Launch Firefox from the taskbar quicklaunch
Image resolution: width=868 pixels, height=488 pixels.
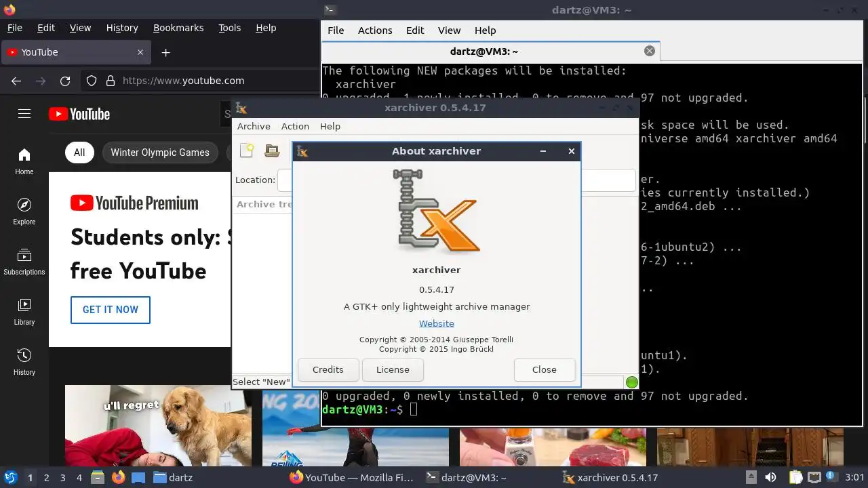pyautogui.click(x=119, y=477)
